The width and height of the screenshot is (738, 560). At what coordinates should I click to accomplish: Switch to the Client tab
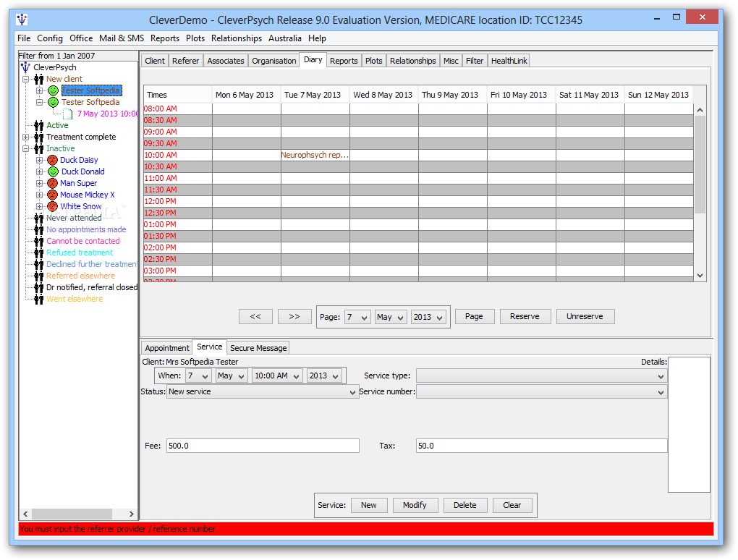pyautogui.click(x=155, y=61)
